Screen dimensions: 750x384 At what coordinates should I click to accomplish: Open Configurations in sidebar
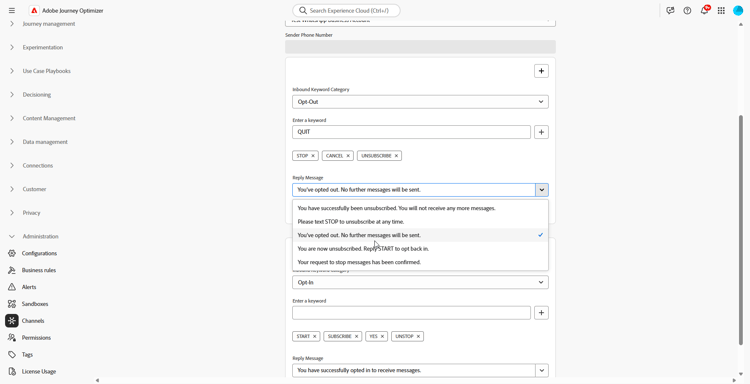(39, 253)
